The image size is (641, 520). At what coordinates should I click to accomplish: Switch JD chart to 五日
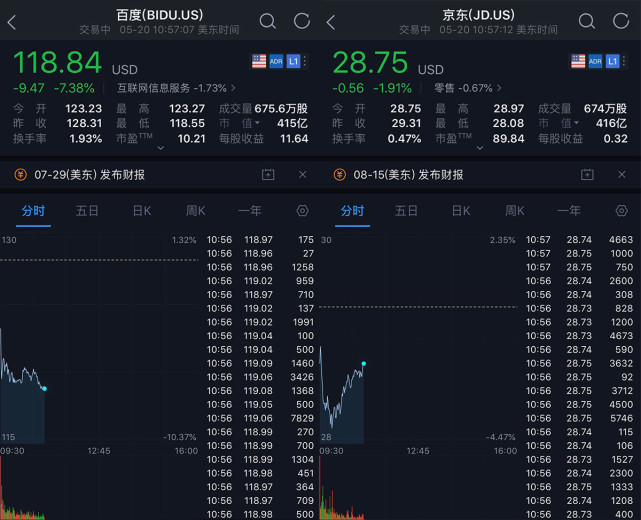tap(406, 211)
